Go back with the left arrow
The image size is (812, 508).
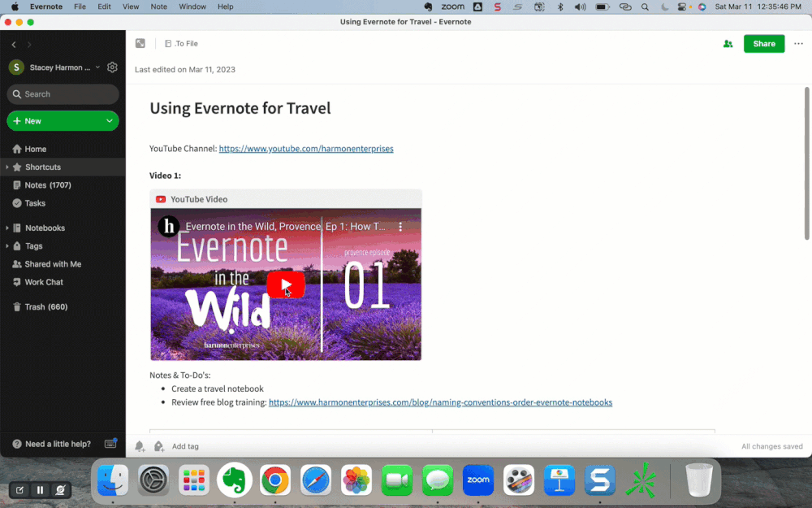click(x=14, y=45)
